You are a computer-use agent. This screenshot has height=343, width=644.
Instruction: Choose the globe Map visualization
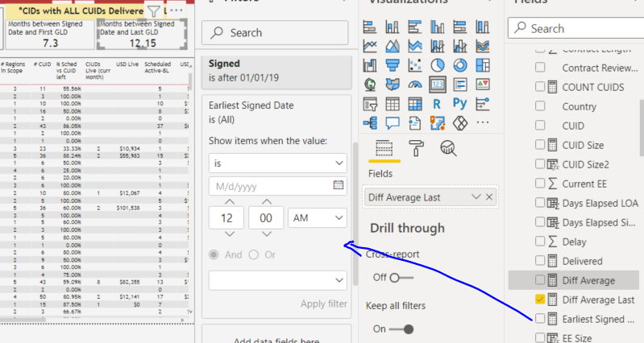(370, 85)
